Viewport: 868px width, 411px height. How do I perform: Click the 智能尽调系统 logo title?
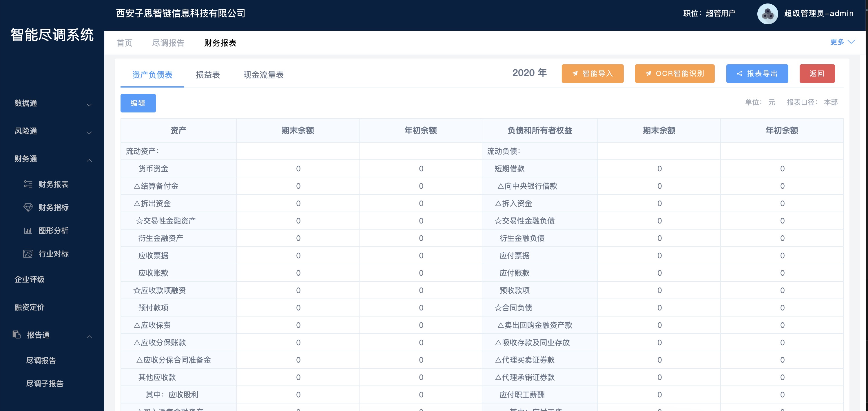coord(52,35)
